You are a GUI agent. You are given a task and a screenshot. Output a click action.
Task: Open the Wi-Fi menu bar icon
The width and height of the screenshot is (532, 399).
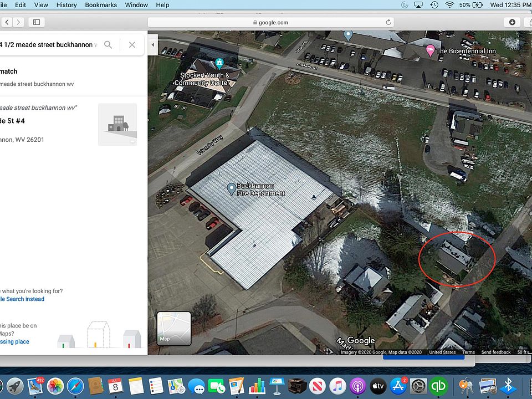449,5
